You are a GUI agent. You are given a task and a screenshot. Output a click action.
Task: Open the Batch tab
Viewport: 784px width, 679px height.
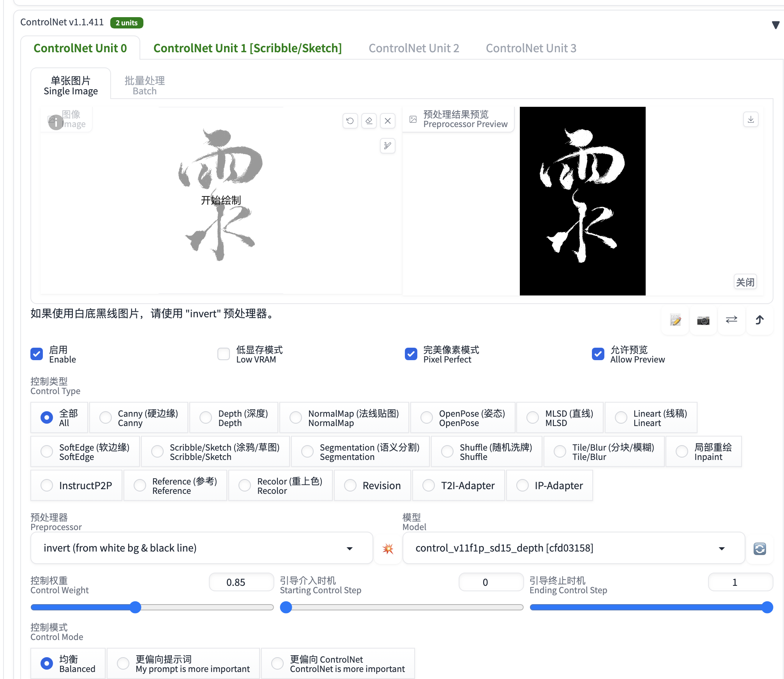point(145,85)
